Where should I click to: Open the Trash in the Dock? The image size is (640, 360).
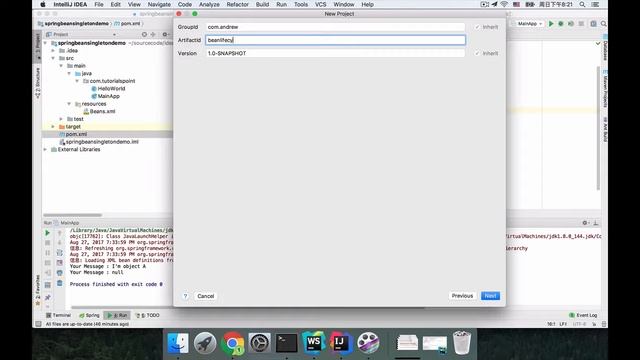point(462,342)
